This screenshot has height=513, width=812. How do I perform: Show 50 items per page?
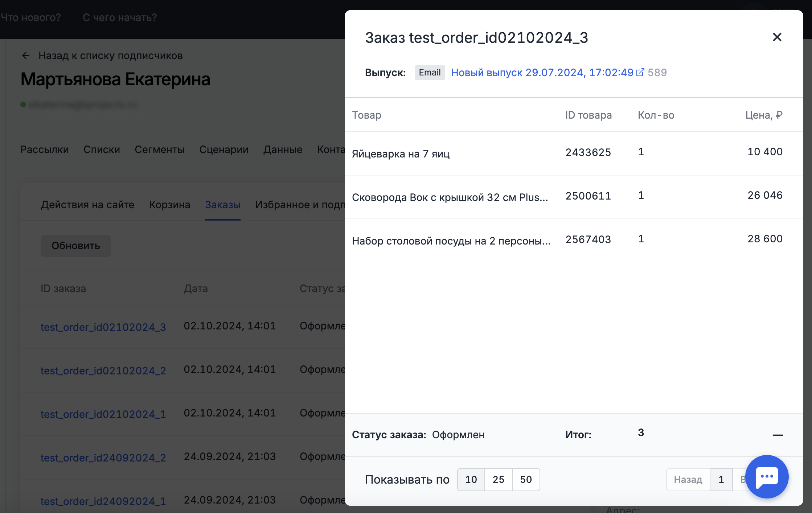coord(526,480)
